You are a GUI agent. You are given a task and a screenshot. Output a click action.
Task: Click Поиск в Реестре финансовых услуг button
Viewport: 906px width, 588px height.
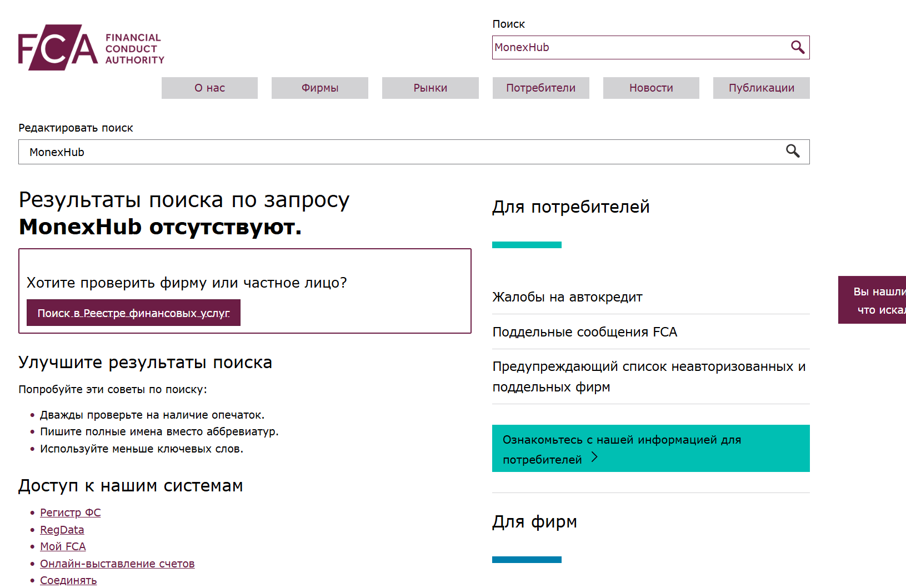click(x=133, y=312)
